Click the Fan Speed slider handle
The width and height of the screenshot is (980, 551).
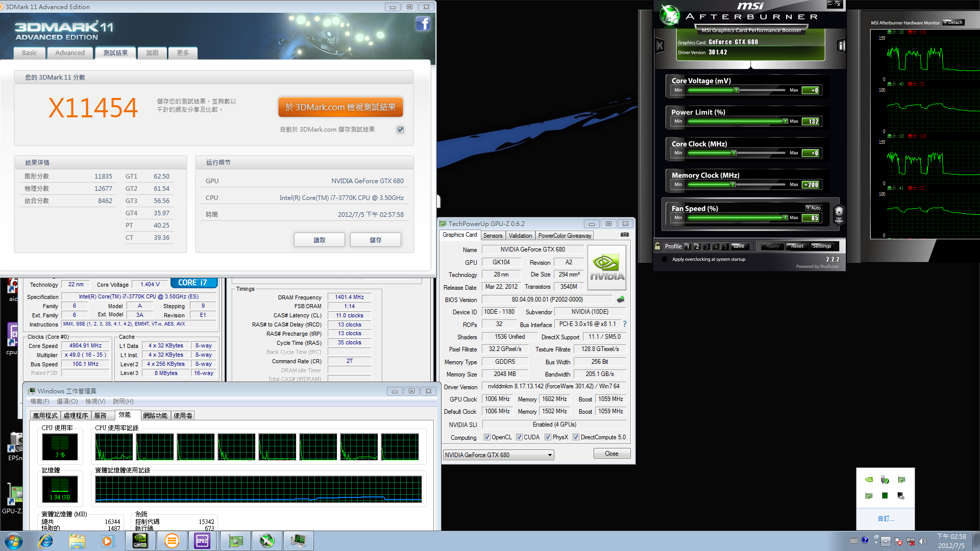pos(785,218)
